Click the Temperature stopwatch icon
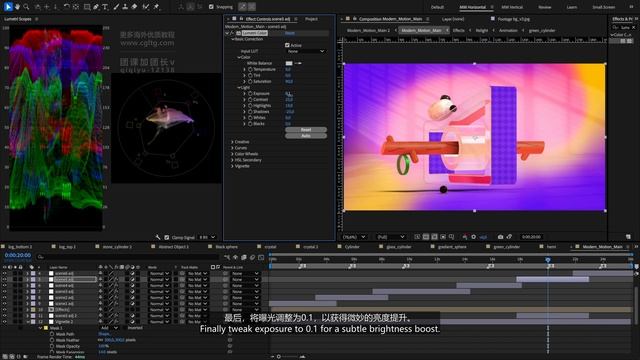640x360 pixels. (x=250, y=69)
